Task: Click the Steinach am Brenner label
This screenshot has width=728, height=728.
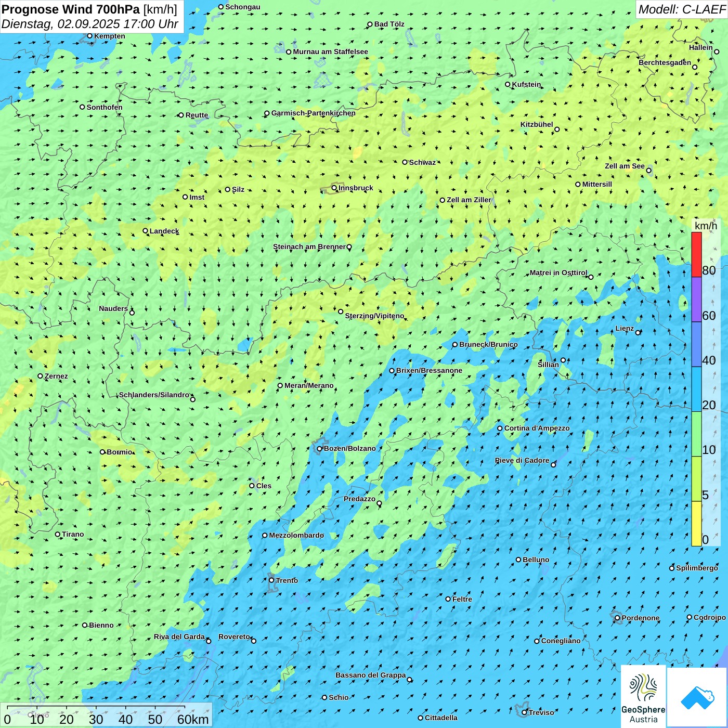Action: click(309, 246)
